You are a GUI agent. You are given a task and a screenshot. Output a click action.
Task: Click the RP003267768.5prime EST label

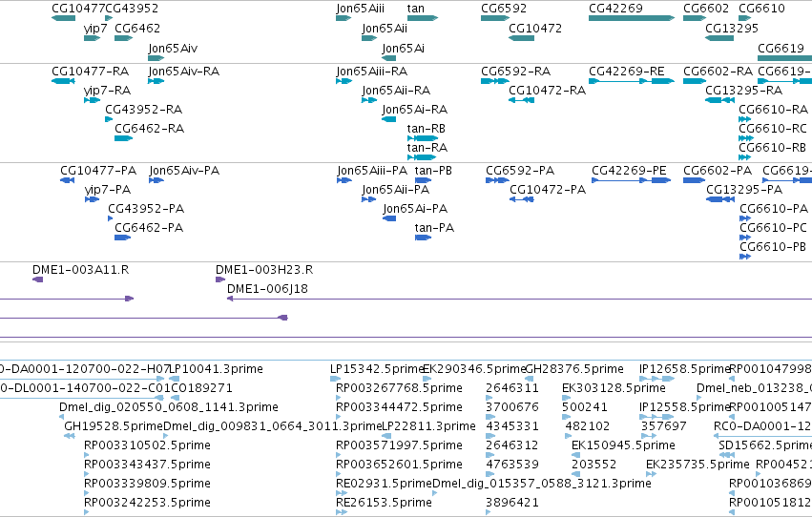pos(399,388)
